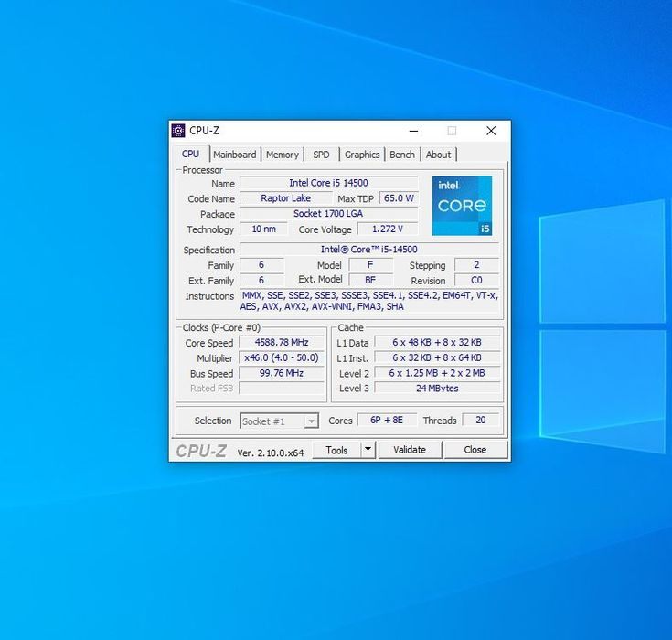Minimize the CPU-Z window
Image resolution: width=672 pixels, height=640 pixels.
pos(414,131)
